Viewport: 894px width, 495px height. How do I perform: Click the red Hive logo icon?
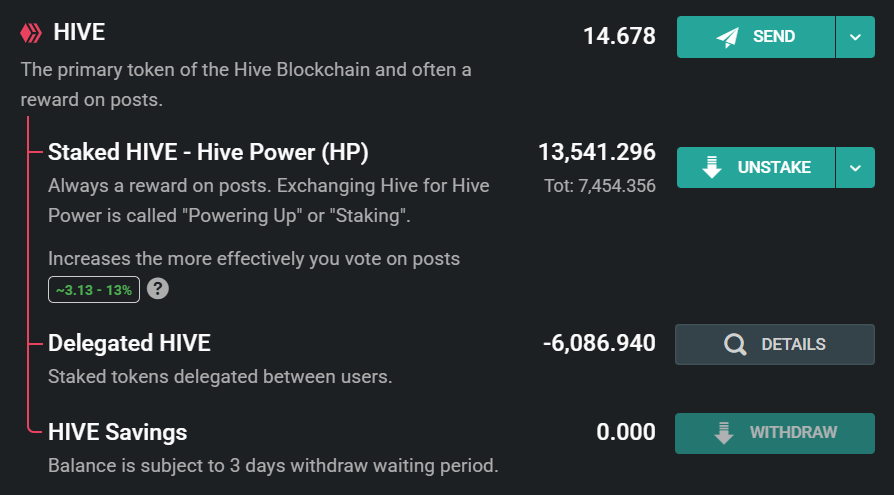(30, 34)
